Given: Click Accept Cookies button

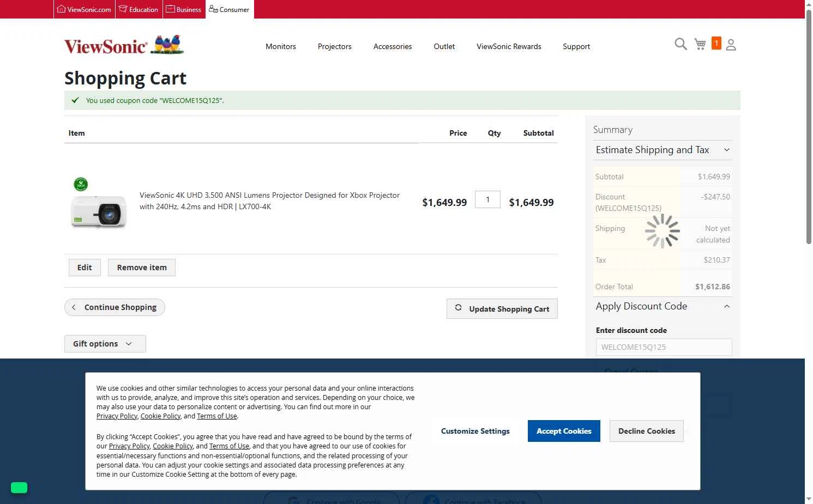Looking at the screenshot, I should pyautogui.click(x=564, y=431).
